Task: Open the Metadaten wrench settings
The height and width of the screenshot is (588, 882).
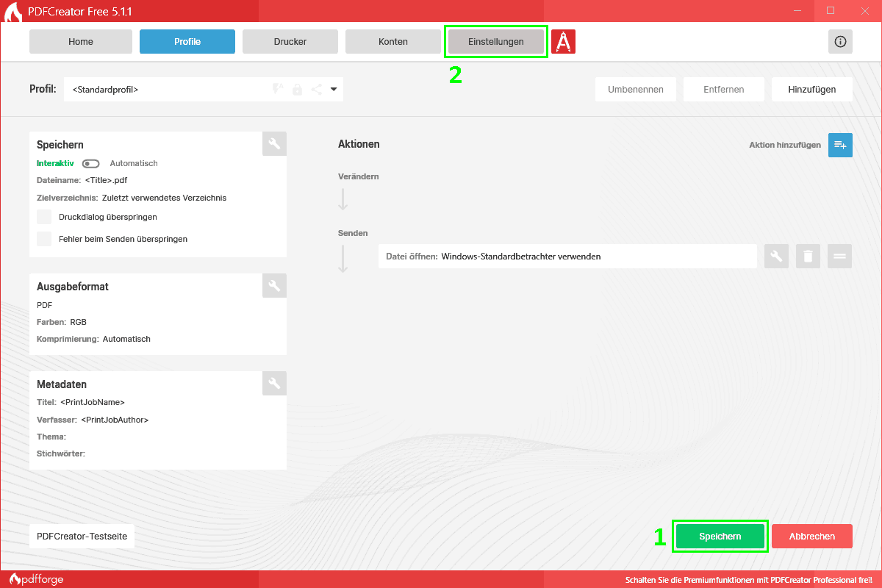Action: tap(274, 383)
